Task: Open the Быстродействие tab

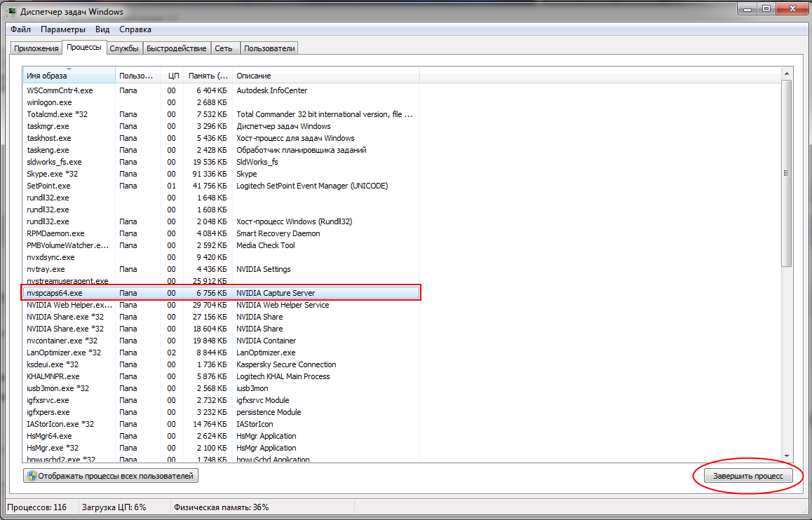Action: coord(177,48)
